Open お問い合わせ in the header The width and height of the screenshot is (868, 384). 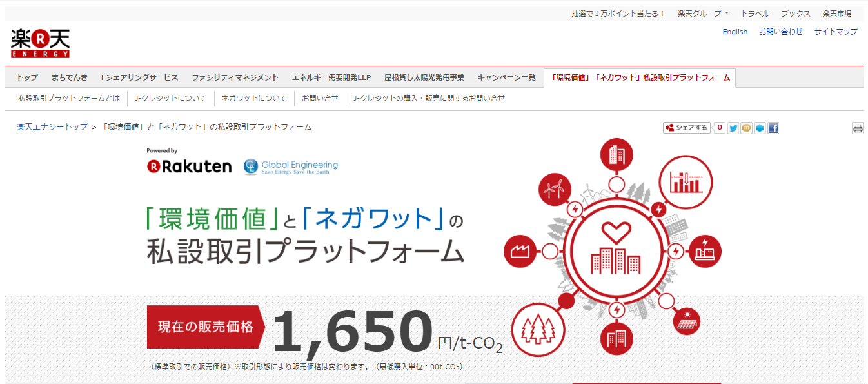(x=781, y=32)
